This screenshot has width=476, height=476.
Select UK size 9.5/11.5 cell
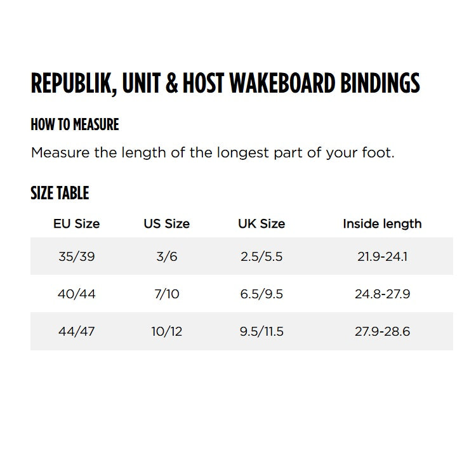pos(261,331)
